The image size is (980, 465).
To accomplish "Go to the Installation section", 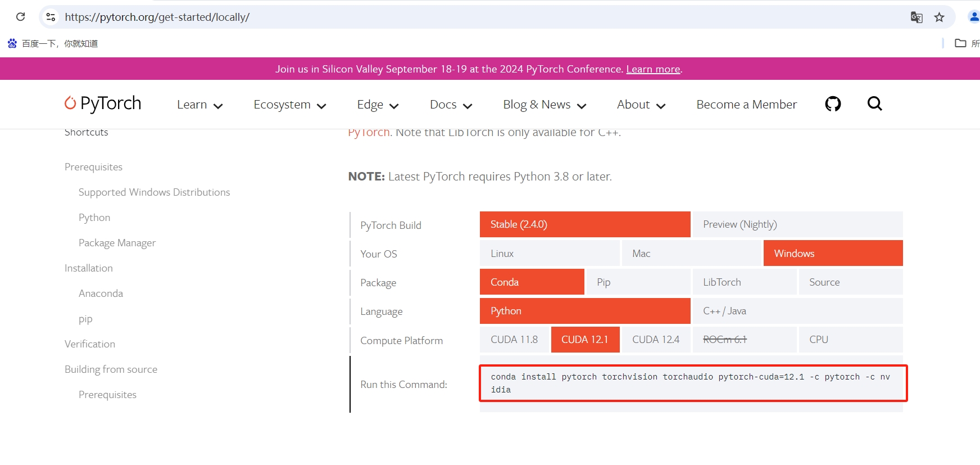I will pyautogui.click(x=89, y=268).
